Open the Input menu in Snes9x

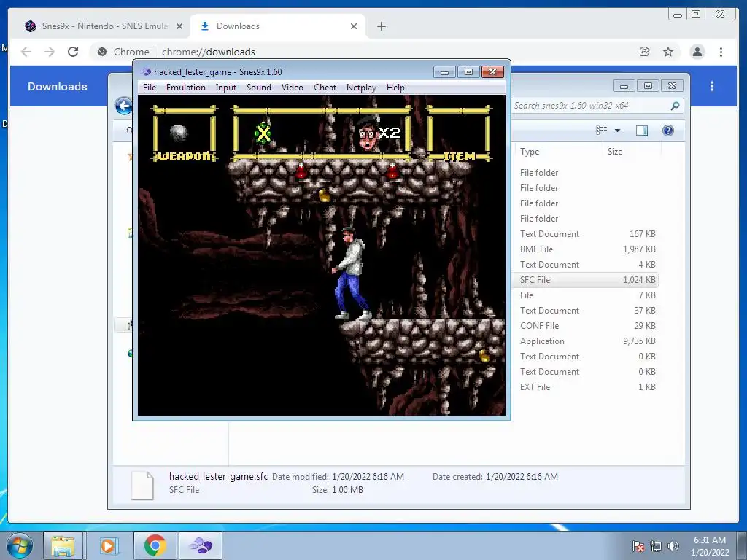(225, 87)
